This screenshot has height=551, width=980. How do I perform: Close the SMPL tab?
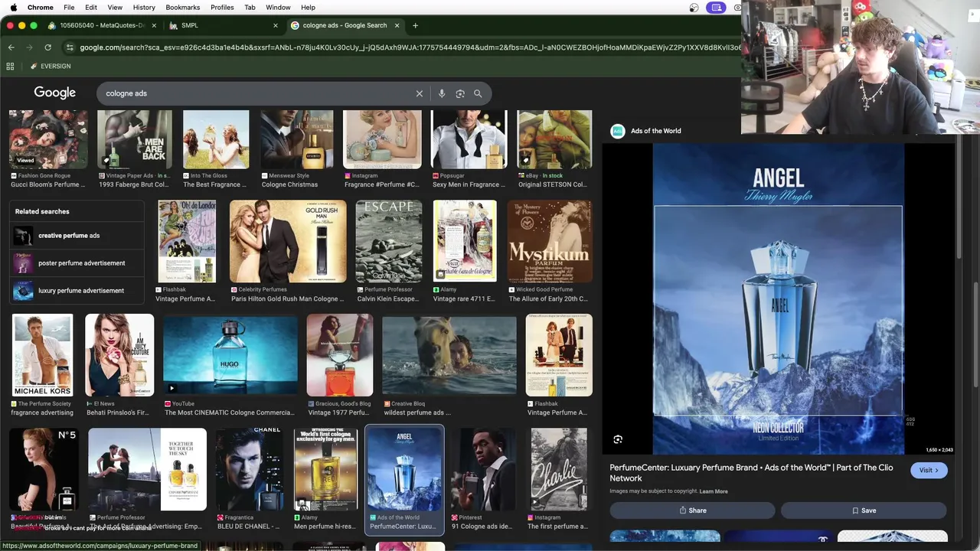pos(276,25)
